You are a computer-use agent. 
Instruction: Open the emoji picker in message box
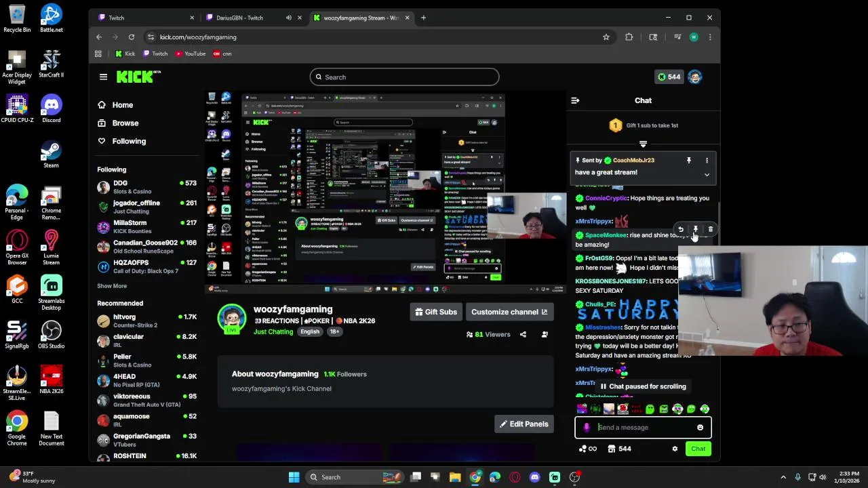coord(700,428)
